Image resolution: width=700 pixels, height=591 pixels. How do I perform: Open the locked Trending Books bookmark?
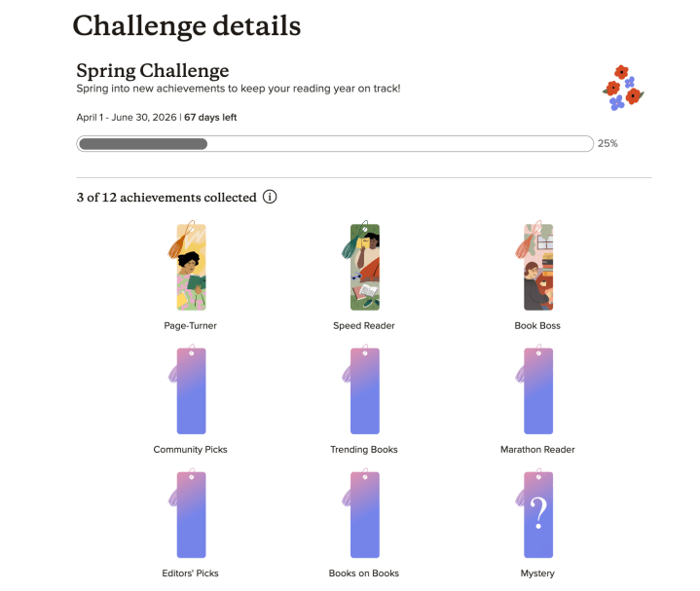tap(364, 390)
